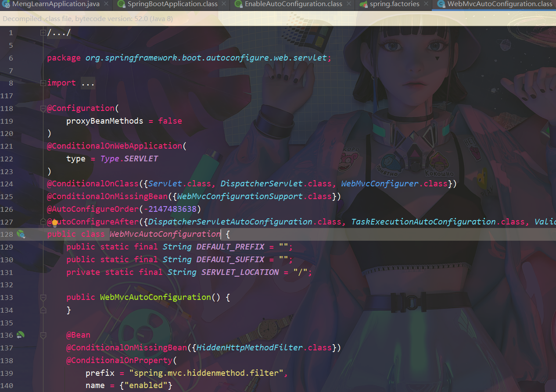This screenshot has width=556, height=392.
Task: Click the file icon of the MengLearnApplication.java tab
Action: pos(6,4)
